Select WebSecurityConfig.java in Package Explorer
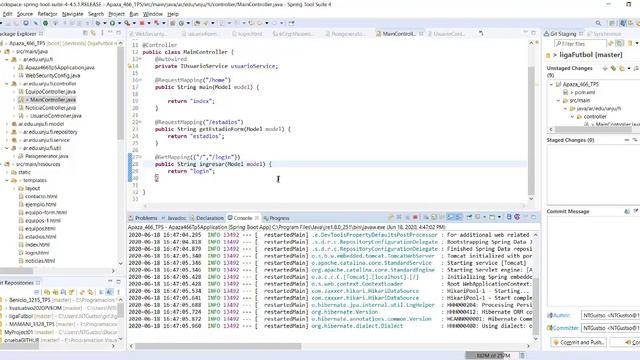This screenshot has height=360, width=640. pyautogui.click(x=52, y=76)
